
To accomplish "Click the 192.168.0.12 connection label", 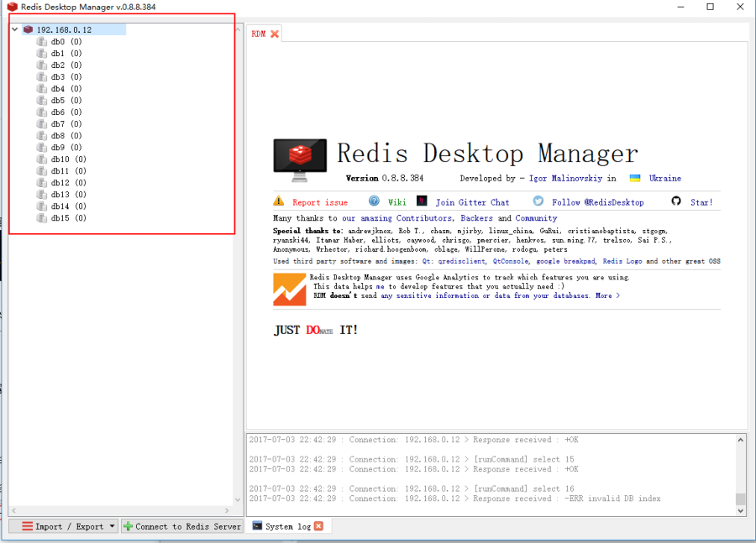I will [x=64, y=30].
